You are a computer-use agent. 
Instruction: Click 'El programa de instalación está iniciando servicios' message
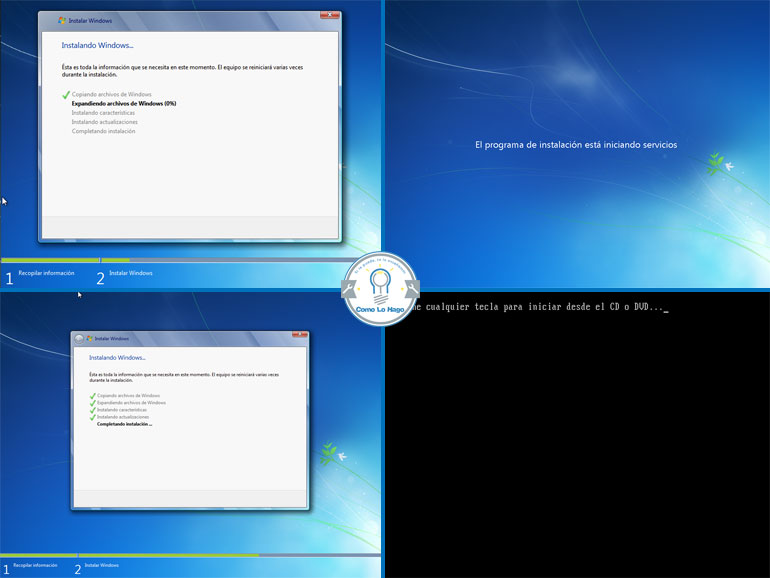tap(576, 145)
